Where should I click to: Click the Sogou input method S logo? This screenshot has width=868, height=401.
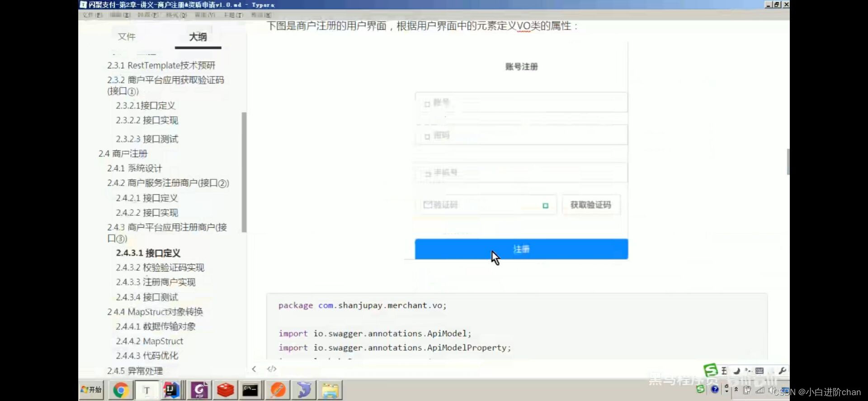pos(710,370)
